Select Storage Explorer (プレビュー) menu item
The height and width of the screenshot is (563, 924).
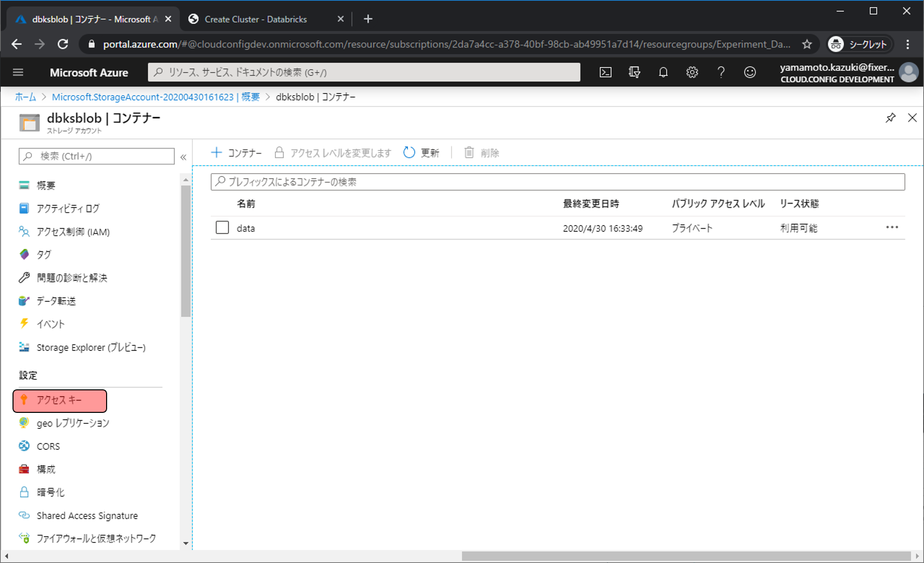click(x=91, y=347)
